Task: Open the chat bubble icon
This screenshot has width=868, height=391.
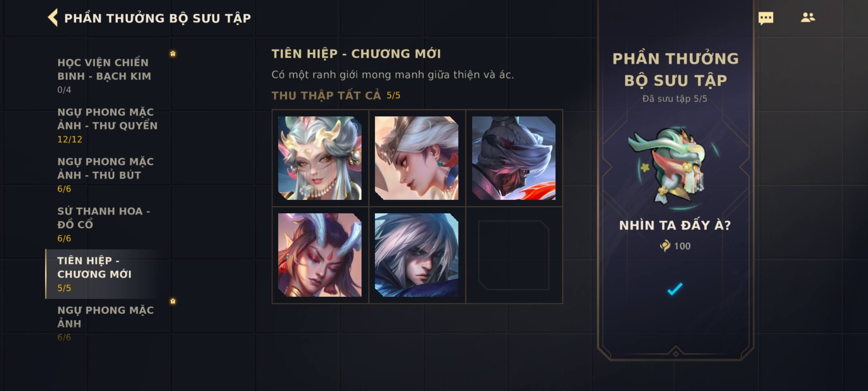Action: (x=766, y=18)
